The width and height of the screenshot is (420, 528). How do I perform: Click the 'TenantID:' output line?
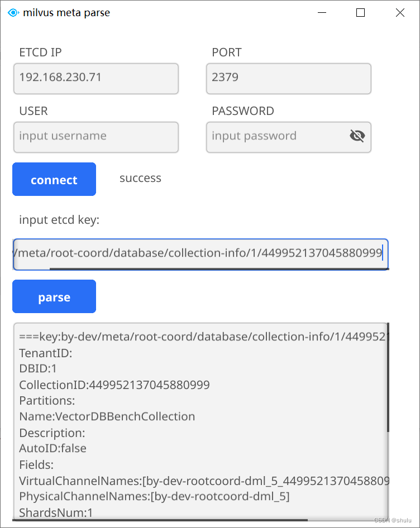coord(45,353)
